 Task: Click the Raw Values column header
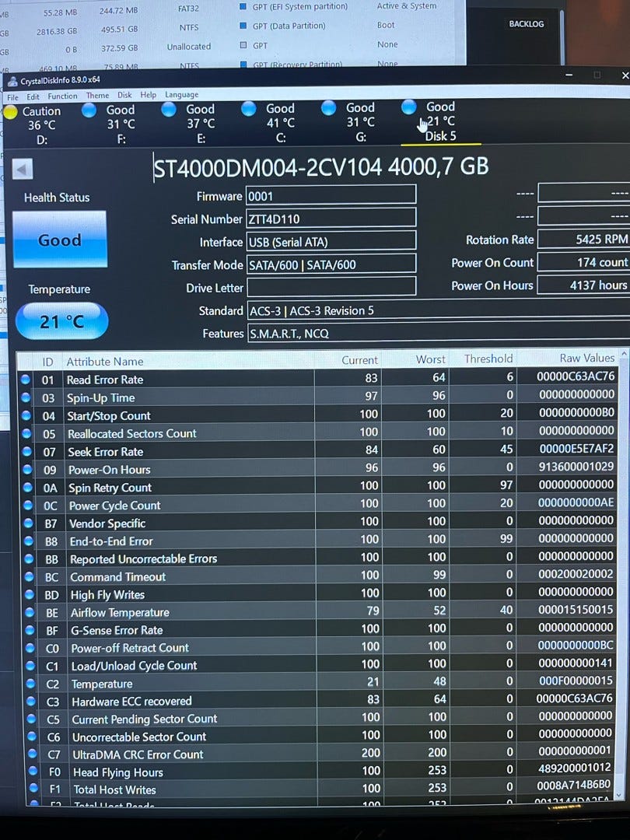(587, 358)
